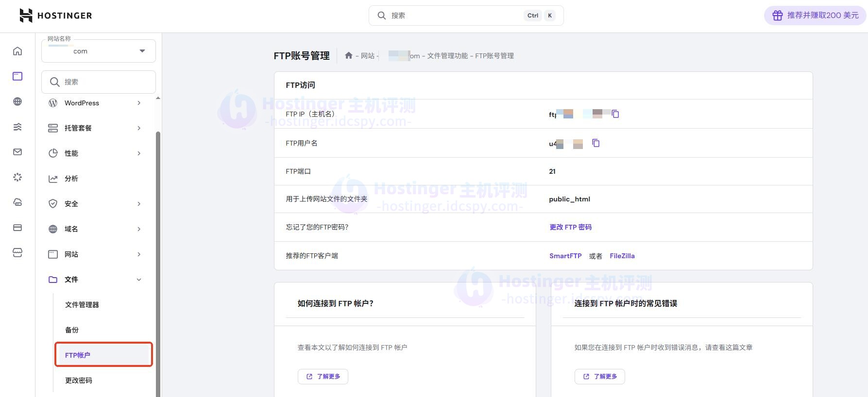This screenshot has height=397, width=868.
Task: Open the mail icon in left rail
Action: coord(17,152)
